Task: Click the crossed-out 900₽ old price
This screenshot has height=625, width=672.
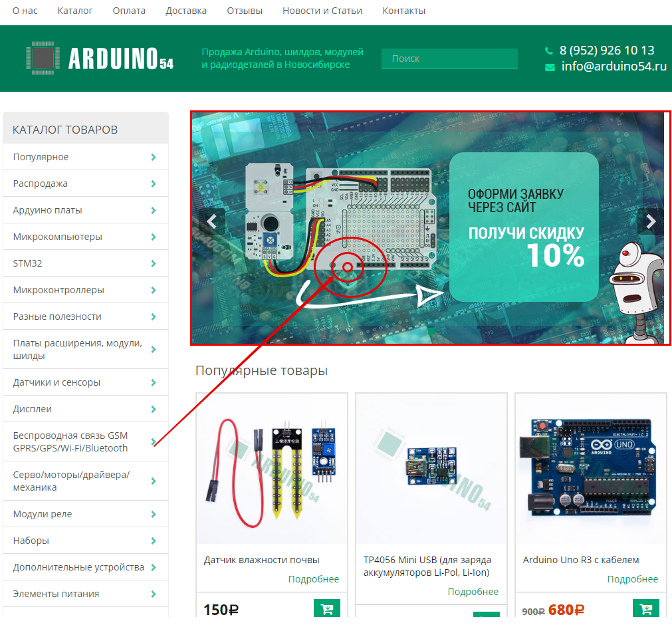Action: click(x=533, y=611)
